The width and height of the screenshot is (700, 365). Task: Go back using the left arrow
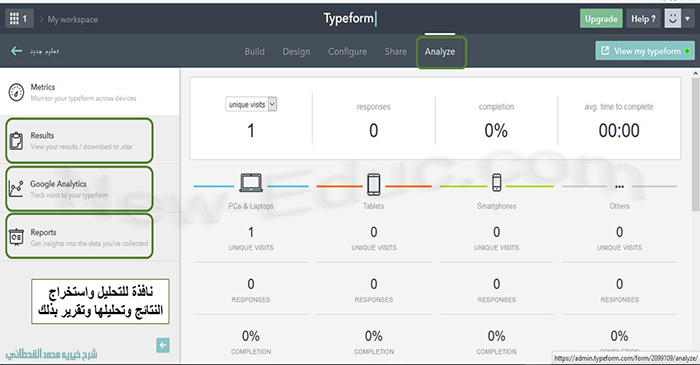17,51
